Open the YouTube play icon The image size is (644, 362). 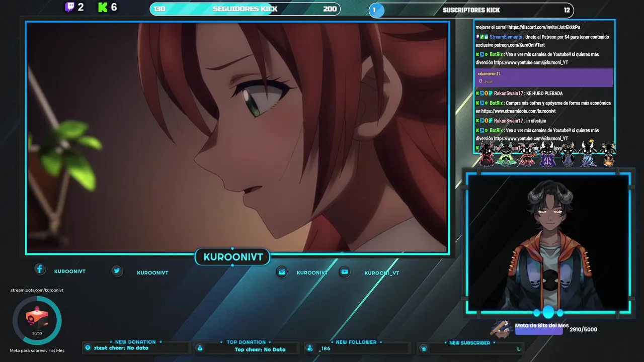click(344, 271)
